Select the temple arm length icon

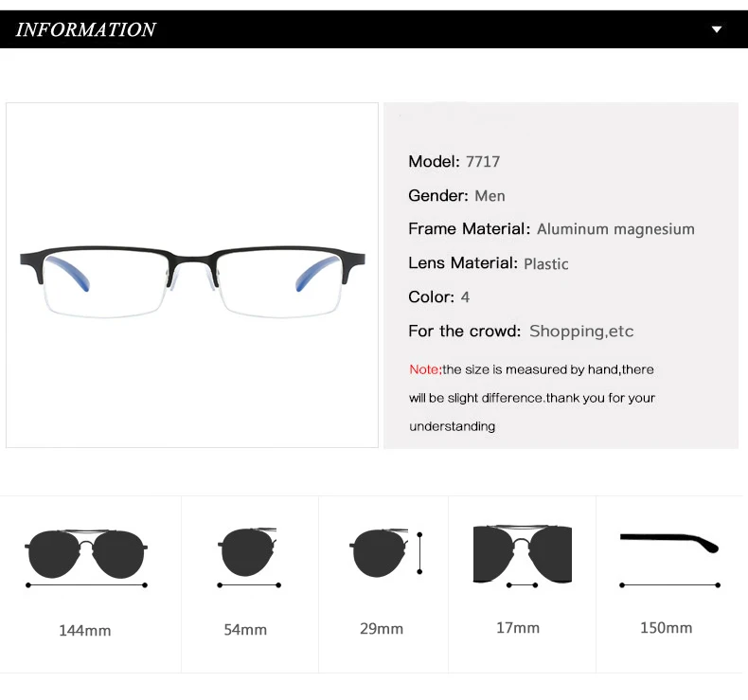click(669, 560)
